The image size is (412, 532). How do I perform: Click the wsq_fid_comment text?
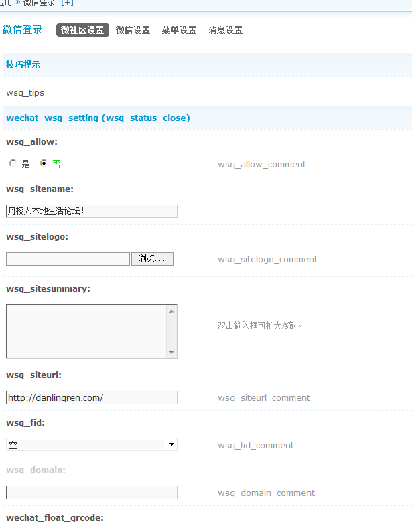click(x=256, y=445)
